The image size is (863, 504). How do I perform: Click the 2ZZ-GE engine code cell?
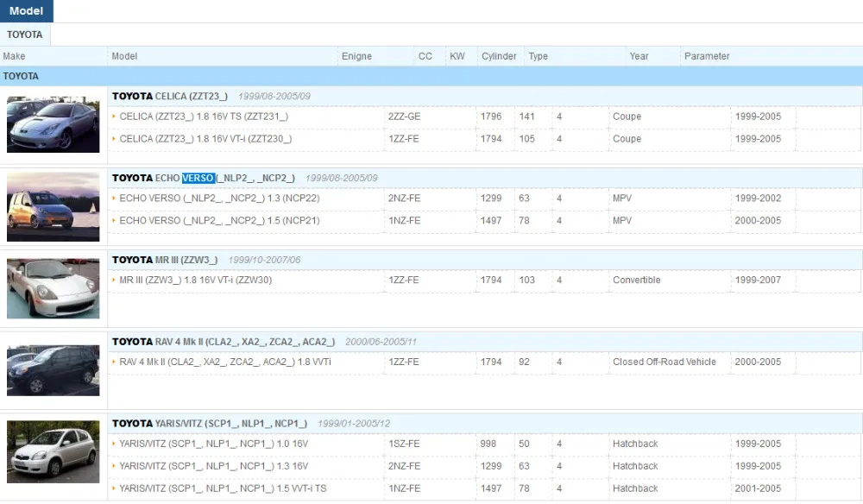[x=405, y=117]
